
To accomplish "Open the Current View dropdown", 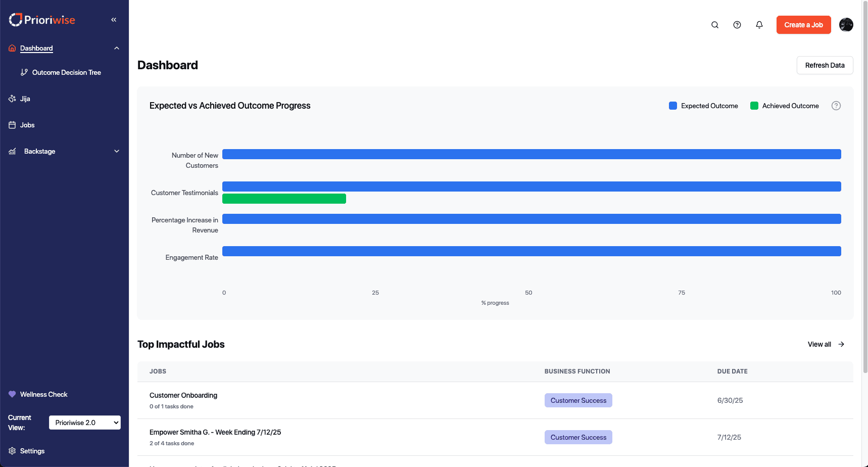I will tap(85, 423).
